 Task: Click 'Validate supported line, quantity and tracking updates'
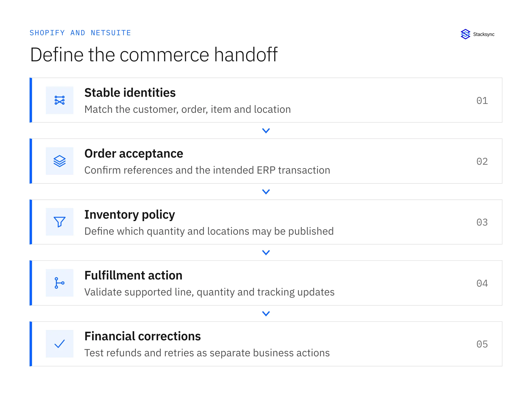point(209,292)
